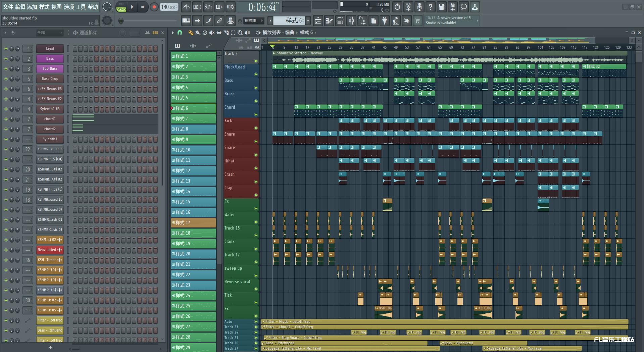Click the Export/render download icon

[x=475, y=7]
